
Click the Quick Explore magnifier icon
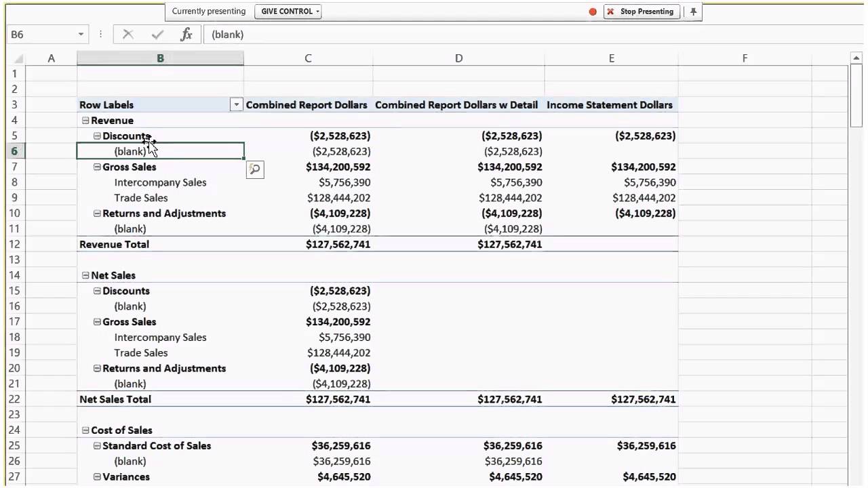point(255,169)
